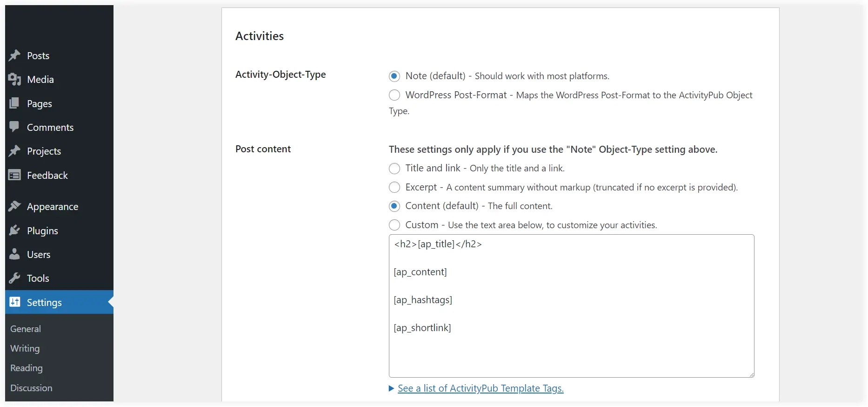Click the Tools wrench icon
The image size is (868, 407).
(14, 278)
